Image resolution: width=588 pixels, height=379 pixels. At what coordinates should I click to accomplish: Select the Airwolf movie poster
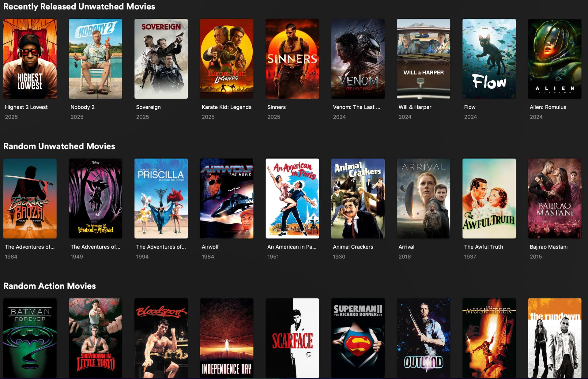[227, 198]
